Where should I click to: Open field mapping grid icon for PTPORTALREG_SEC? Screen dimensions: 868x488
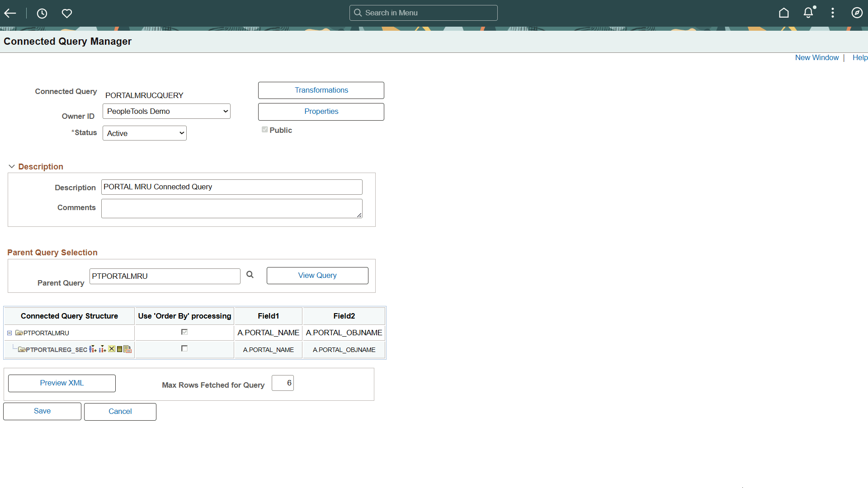coord(119,349)
